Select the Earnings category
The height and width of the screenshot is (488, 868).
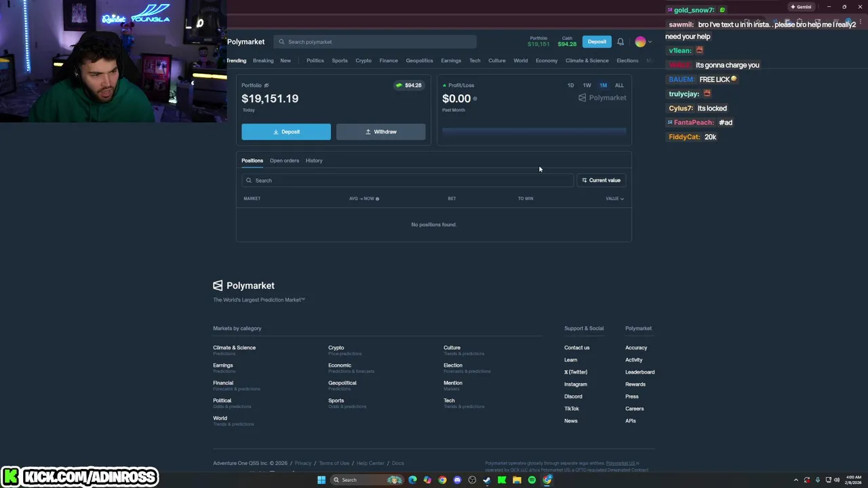coord(451,60)
